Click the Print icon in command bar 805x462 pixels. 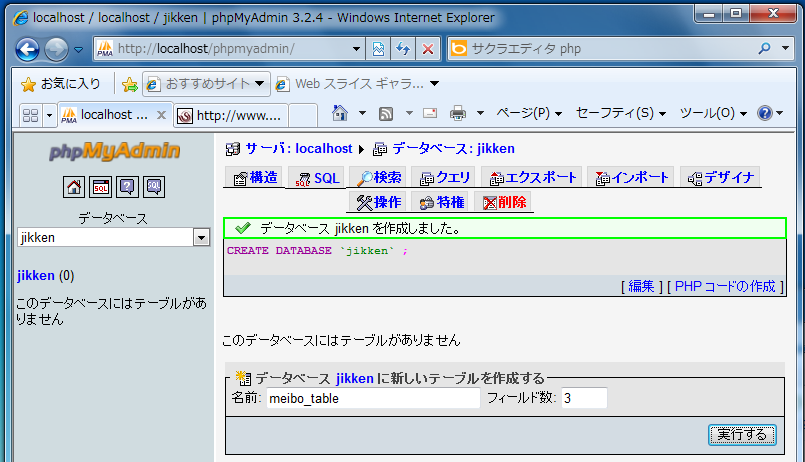458,113
